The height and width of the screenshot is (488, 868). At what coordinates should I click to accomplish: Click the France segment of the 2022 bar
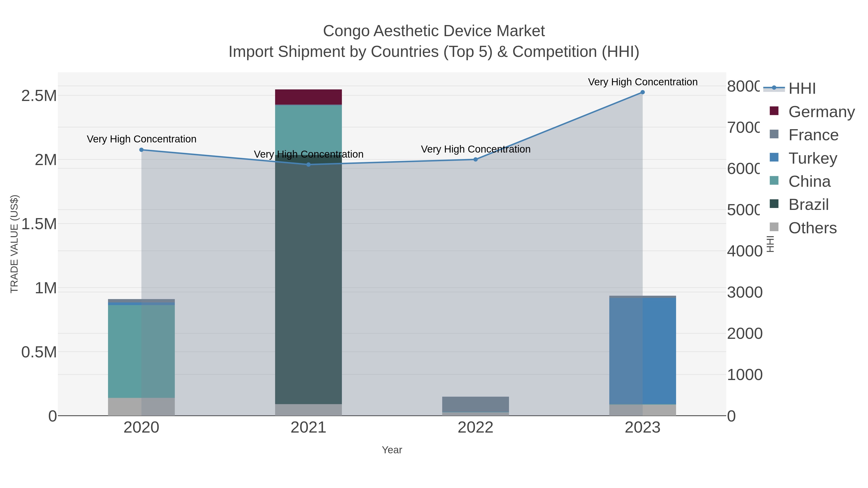(x=475, y=404)
